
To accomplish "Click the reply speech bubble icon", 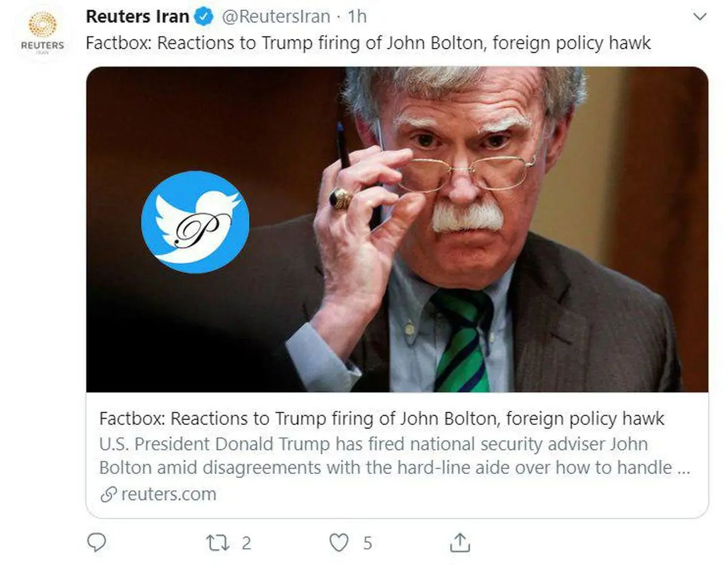I will tap(97, 542).
